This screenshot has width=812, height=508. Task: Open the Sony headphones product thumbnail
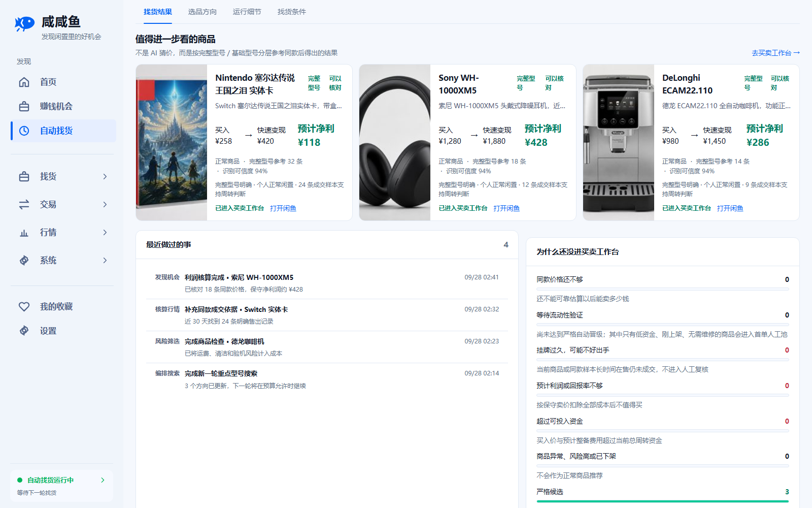pyautogui.click(x=395, y=142)
